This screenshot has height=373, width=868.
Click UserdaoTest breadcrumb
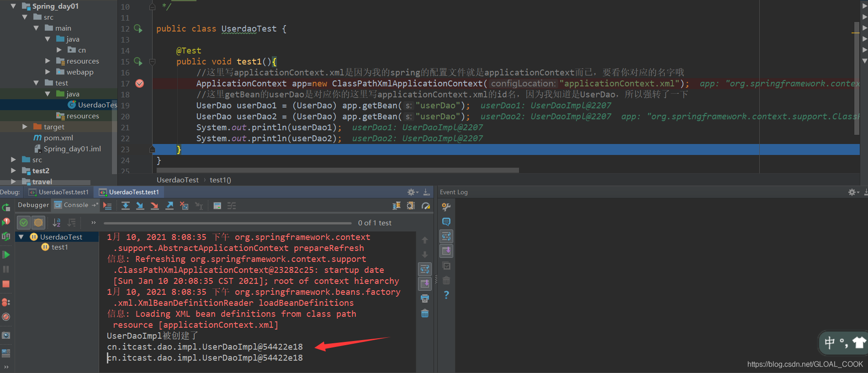tap(178, 180)
